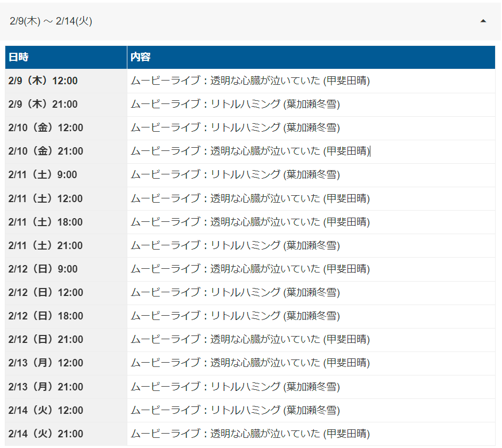
Task: Click the content cell for 2/9 12:00
Action: (311, 81)
